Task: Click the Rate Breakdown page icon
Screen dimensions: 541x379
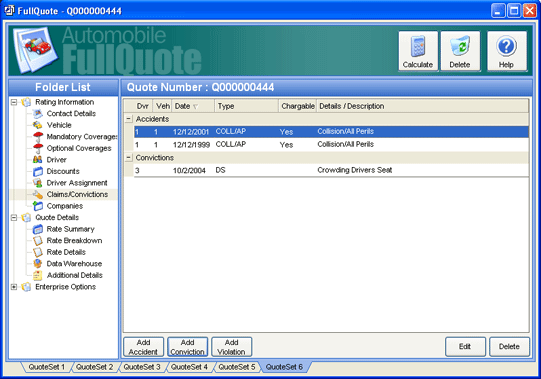Action: (x=38, y=241)
